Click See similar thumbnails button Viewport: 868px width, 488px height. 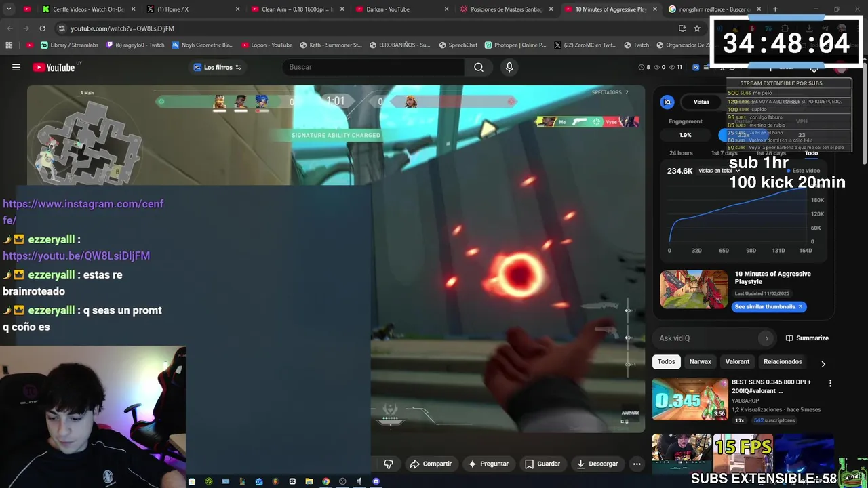(768, 306)
